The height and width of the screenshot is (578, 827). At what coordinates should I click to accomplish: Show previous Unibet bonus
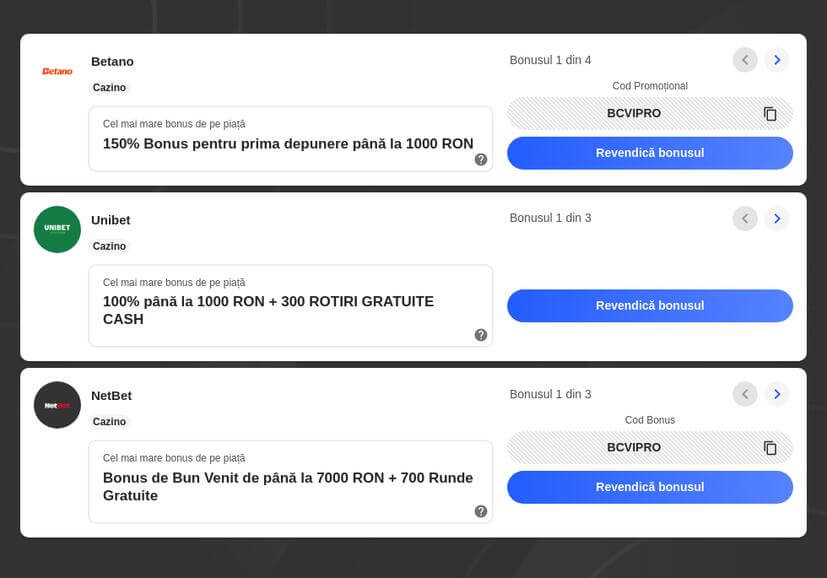click(x=745, y=218)
